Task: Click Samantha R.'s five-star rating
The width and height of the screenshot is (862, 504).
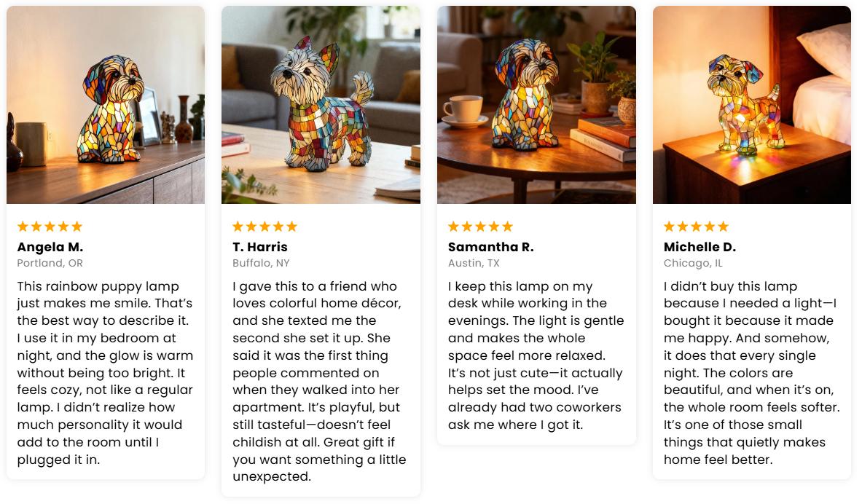Action: point(481,227)
